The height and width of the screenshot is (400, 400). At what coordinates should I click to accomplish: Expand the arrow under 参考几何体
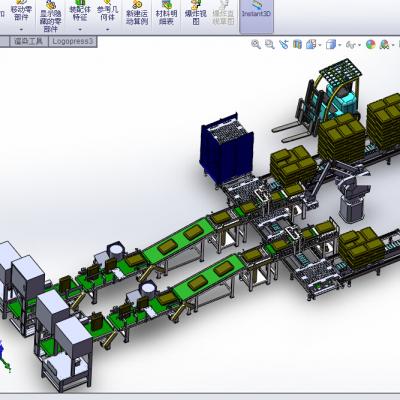[107, 29]
